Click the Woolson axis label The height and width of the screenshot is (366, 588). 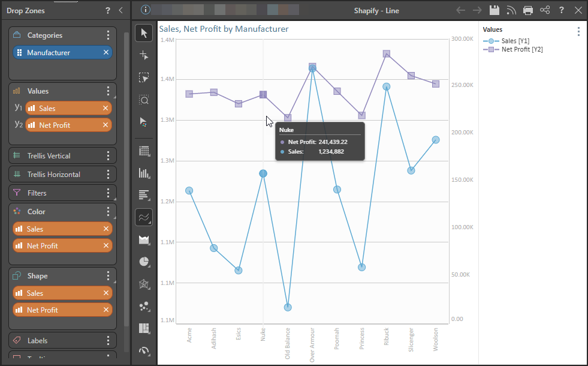(x=436, y=340)
